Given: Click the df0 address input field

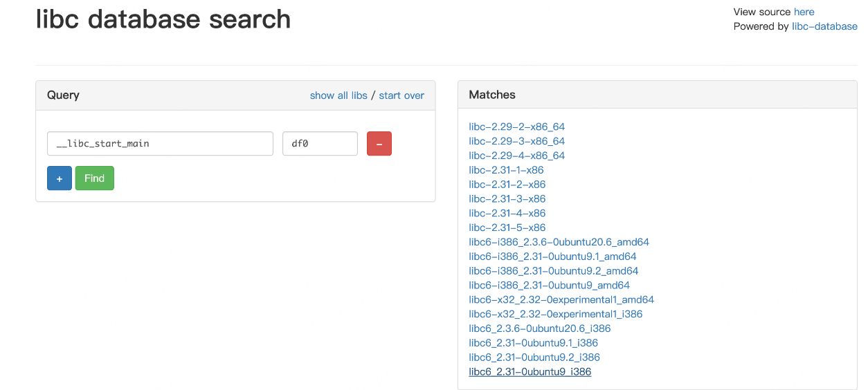Looking at the screenshot, I should (320, 144).
